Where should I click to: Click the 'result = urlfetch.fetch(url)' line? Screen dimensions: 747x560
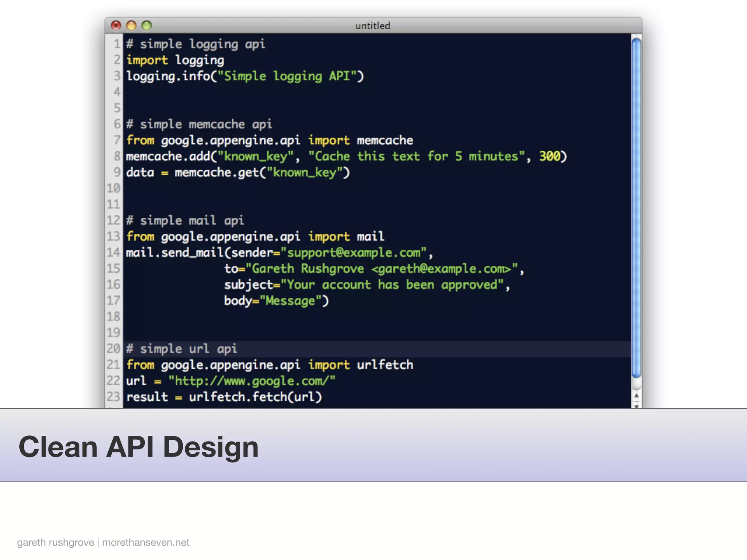(224, 397)
